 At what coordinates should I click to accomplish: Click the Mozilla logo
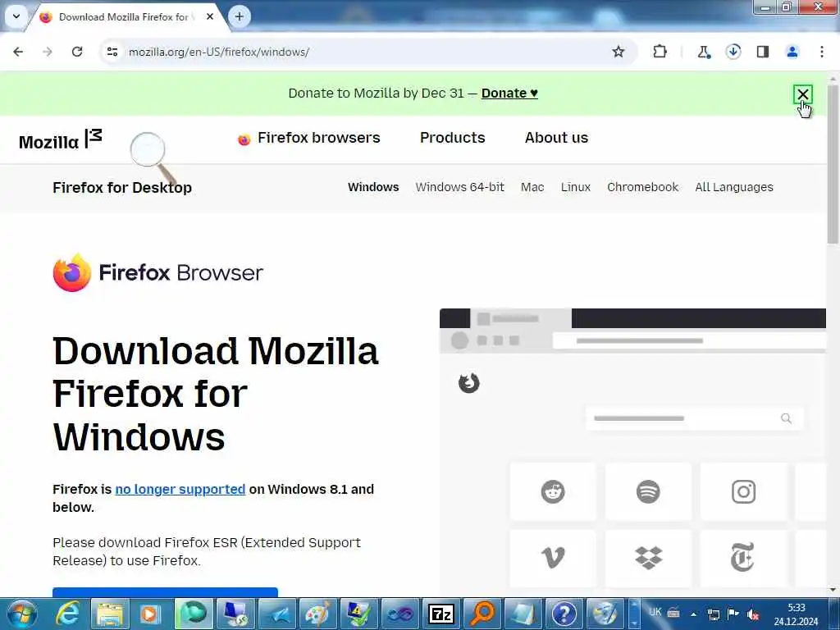click(60, 140)
